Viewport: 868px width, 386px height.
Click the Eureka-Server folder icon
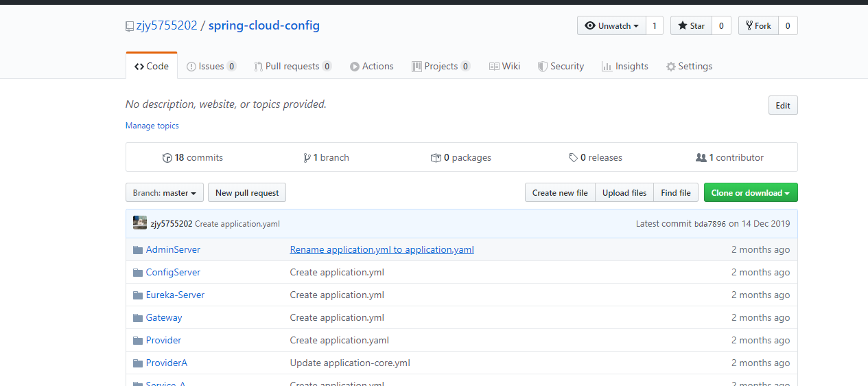pyautogui.click(x=138, y=295)
